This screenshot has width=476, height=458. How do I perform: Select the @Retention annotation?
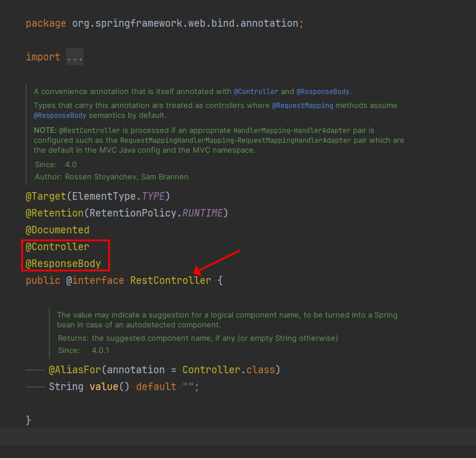coord(55,213)
